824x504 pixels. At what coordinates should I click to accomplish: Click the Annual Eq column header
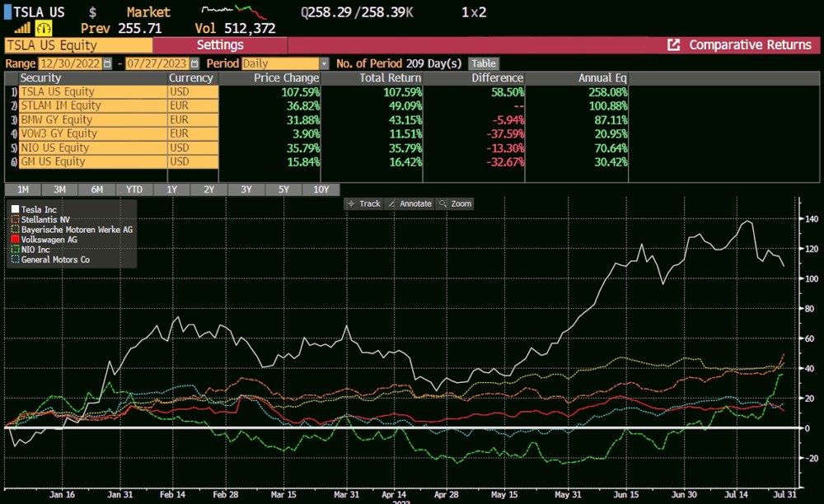(x=602, y=77)
